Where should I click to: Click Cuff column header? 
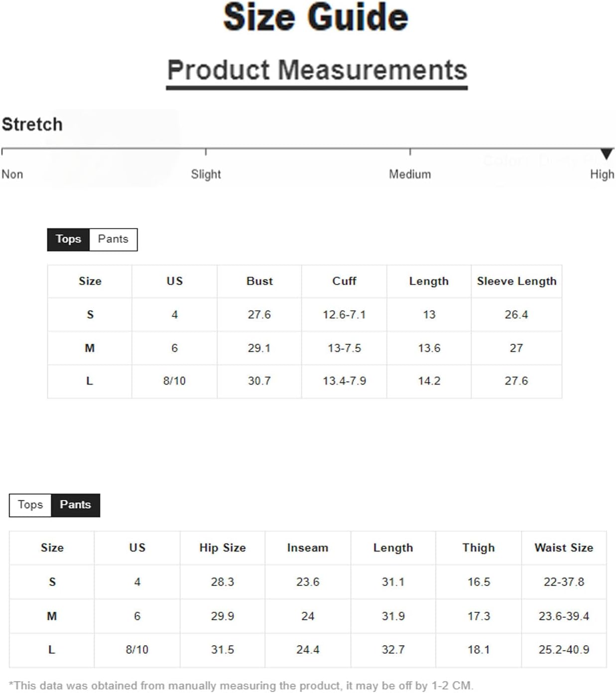[344, 281]
